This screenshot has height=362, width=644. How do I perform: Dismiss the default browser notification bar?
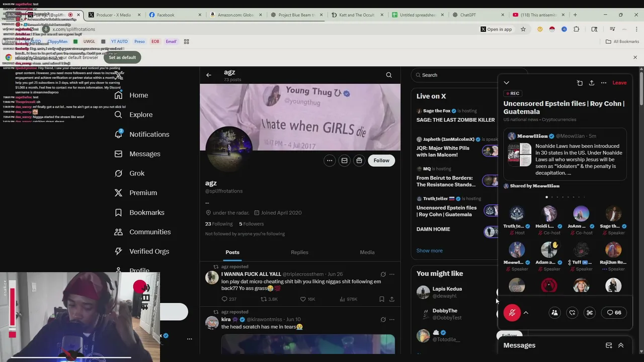pos(635,57)
